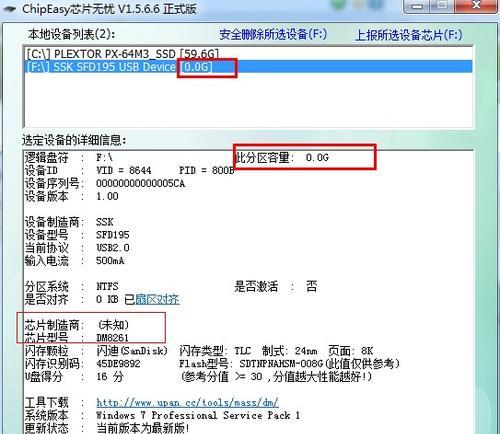500x434 pixels.
Task: Click the flash ID code 45DE9892
Action: 118,364
